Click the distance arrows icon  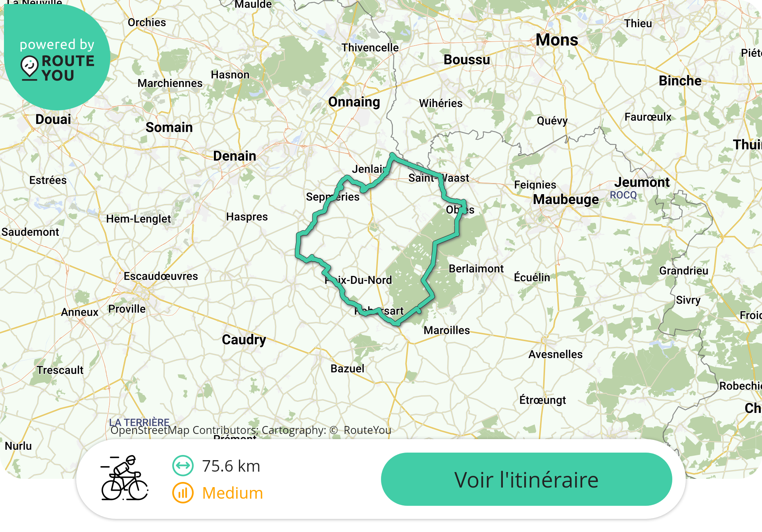tap(183, 466)
